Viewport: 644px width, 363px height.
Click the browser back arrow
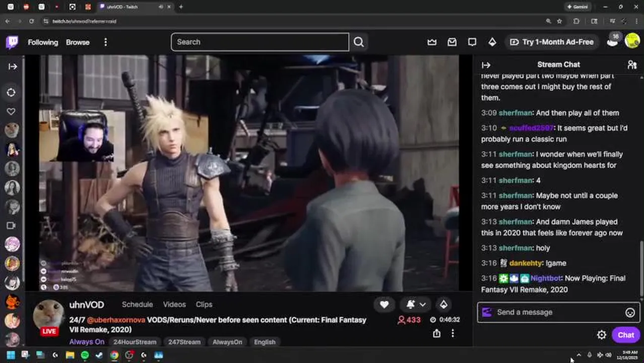pos(7,21)
